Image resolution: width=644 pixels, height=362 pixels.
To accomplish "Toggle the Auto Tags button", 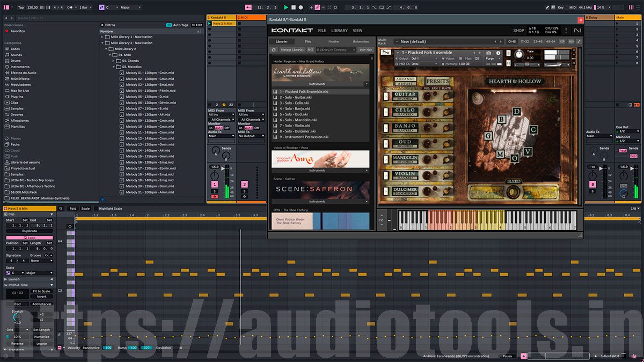I will pos(178,25).
